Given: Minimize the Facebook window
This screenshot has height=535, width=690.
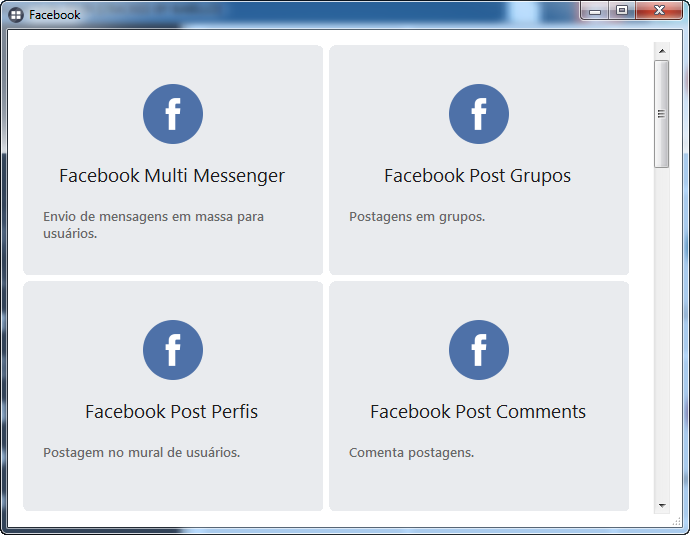Looking at the screenshot, I should [595, 11].
